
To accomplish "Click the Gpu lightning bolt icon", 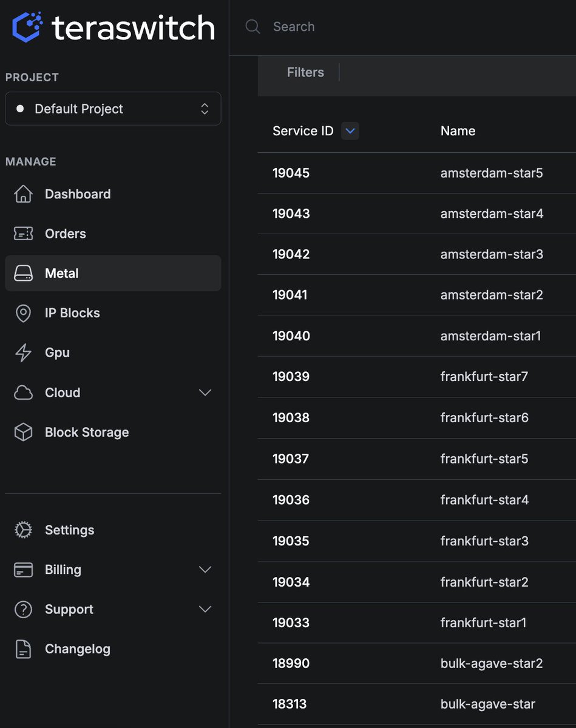I will point(23,352).
